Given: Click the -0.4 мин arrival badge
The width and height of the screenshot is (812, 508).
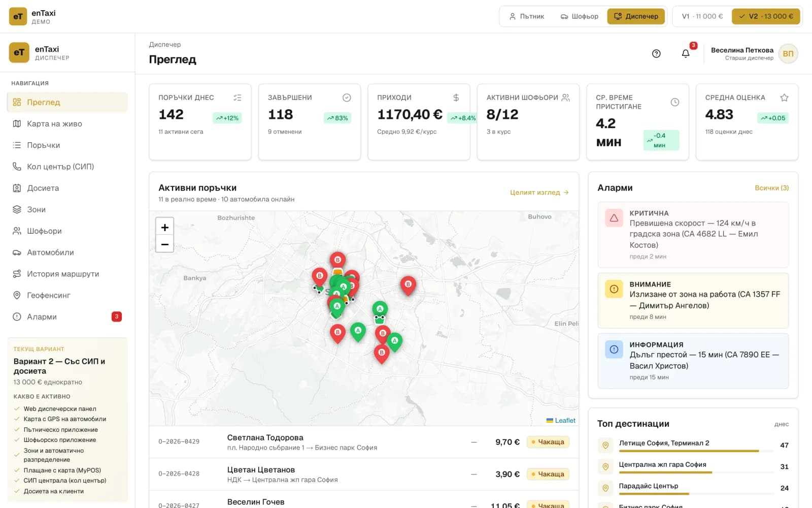Looking at the screenshot, I should [x=661, y=140].
